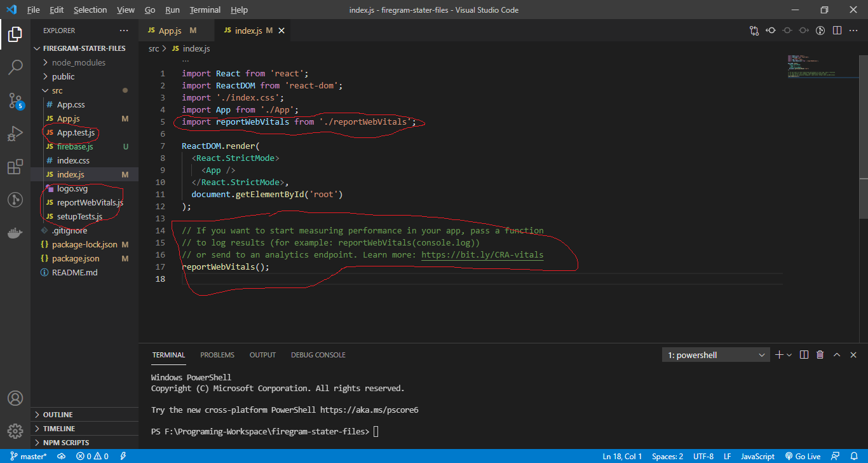Open the Docker view in activity bar

[x=15, y=233]
